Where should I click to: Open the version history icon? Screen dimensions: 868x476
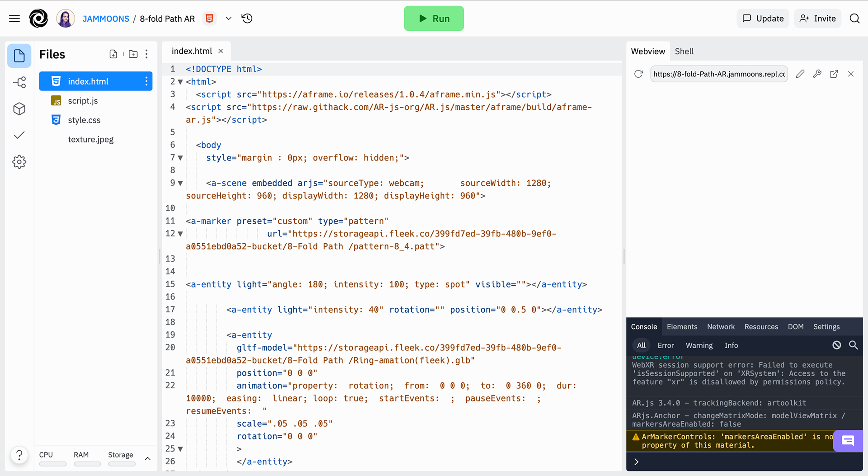247,19
